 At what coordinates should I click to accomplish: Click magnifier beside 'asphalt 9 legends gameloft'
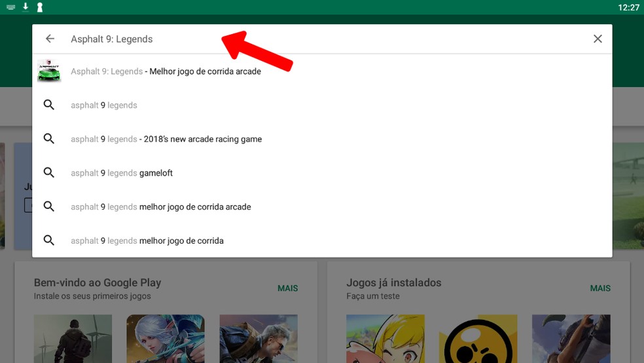click(x=49, y=173)
